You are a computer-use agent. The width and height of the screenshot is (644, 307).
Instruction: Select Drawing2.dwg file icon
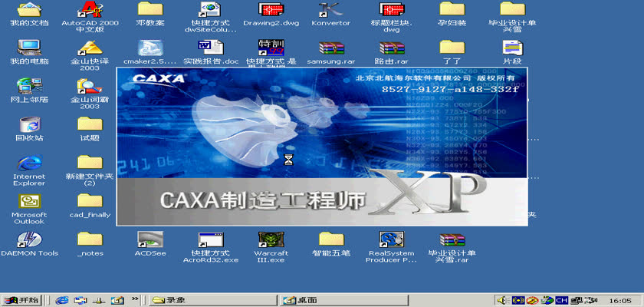pyautogui.click(x=271, y=14)
